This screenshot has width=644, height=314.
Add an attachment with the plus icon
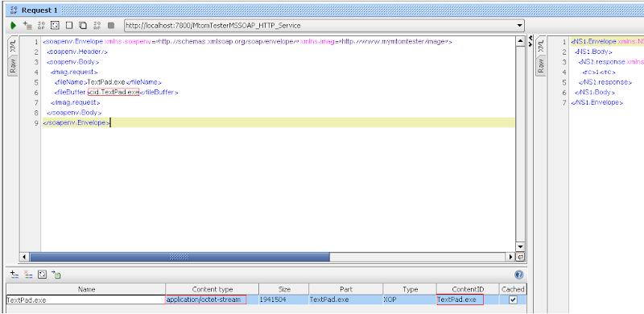(14, 275)
